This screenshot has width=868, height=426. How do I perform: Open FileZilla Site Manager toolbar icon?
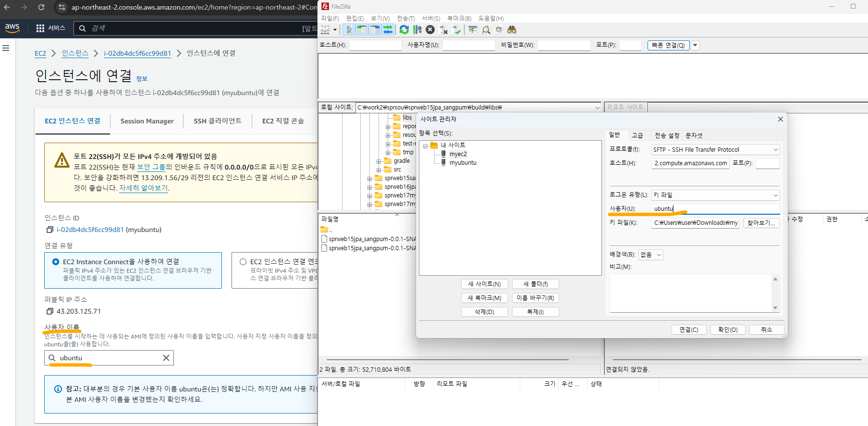[x=325, y=30]
